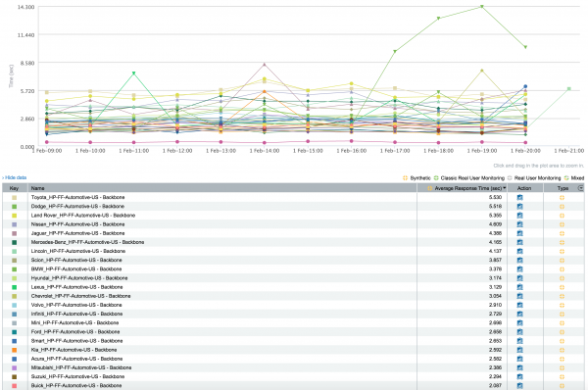
Task: Select Hyundai_HP-FF-Automotive-US - Backbone name
Action: click(79, 278)
